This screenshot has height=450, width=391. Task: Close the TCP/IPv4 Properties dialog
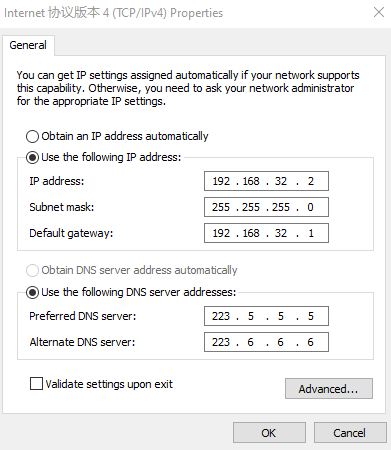(379, 12)
